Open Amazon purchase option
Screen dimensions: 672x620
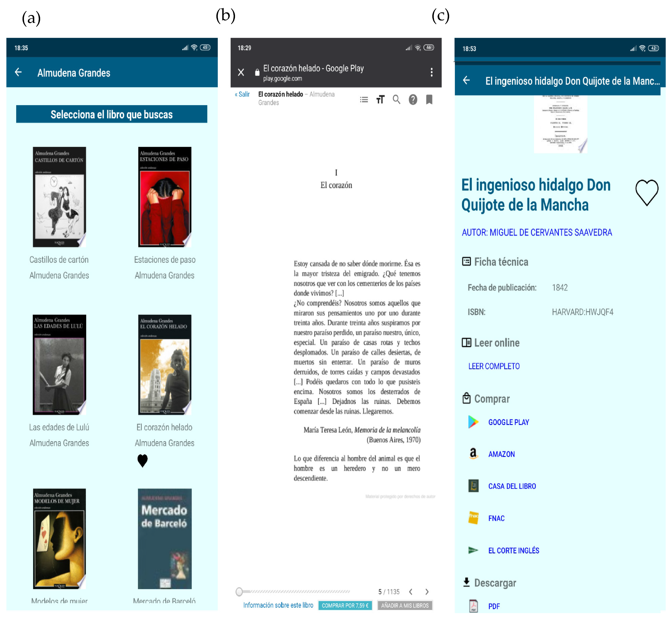pos(501,454)
